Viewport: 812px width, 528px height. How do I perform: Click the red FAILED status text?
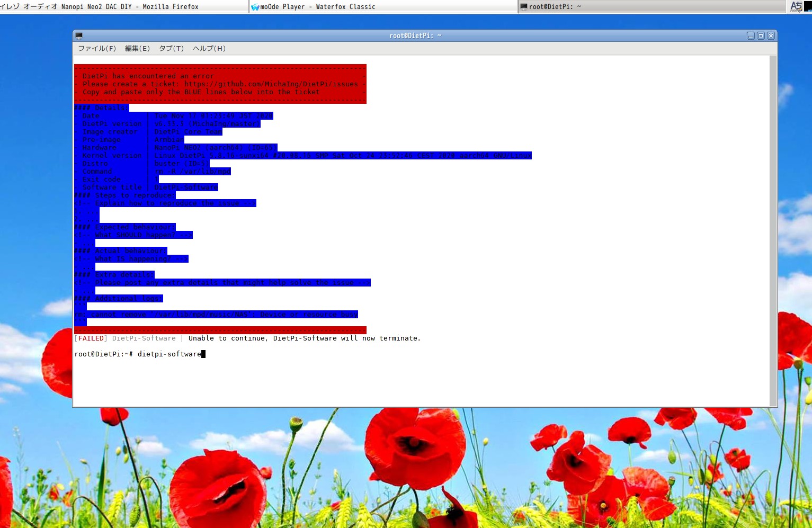pos(91,338)
